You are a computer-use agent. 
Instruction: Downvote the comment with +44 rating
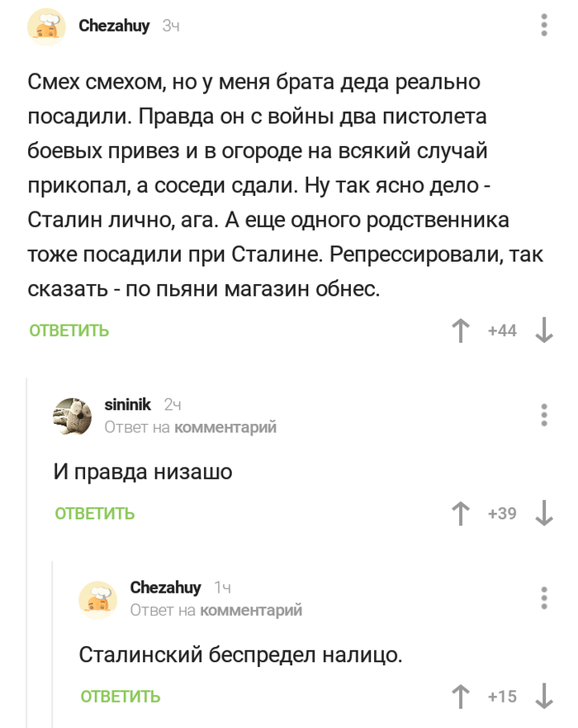click(544, 331)
